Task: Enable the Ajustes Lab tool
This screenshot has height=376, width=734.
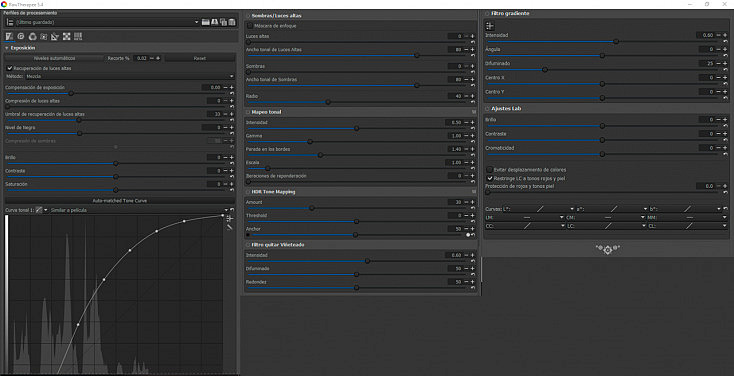Action: pos(487,108)
